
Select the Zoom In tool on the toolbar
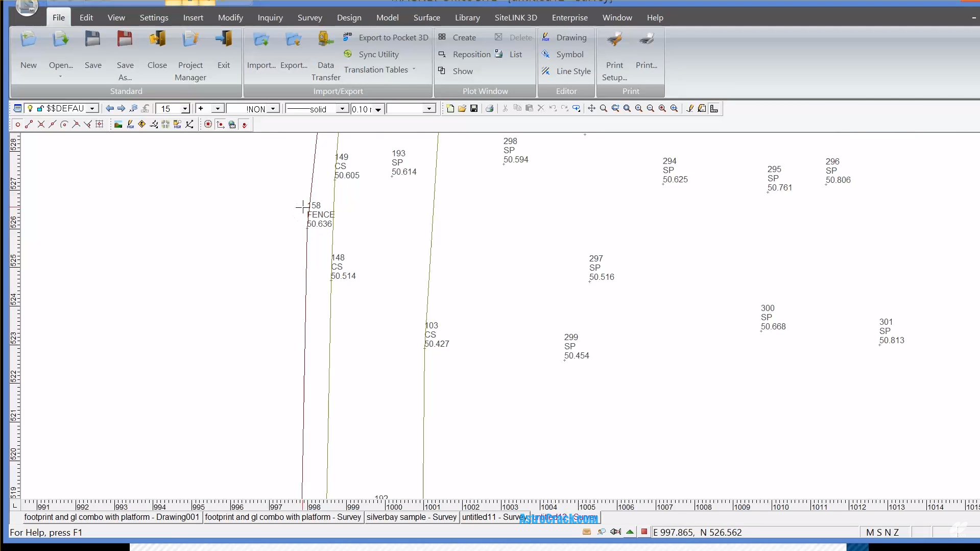[x=638, y=108]
